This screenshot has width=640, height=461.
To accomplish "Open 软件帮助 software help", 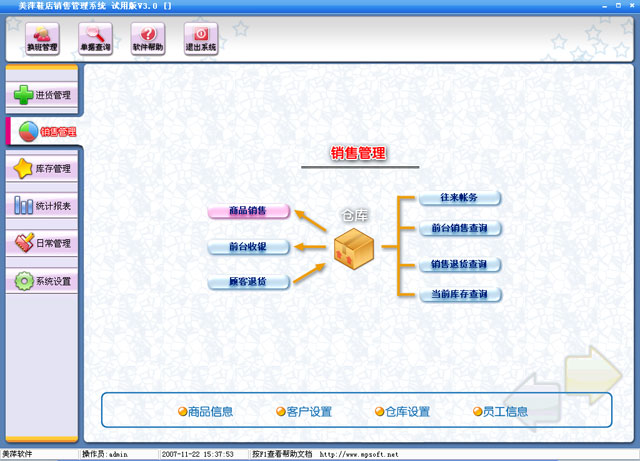I will pyautogui.click(x=148, y=39).
